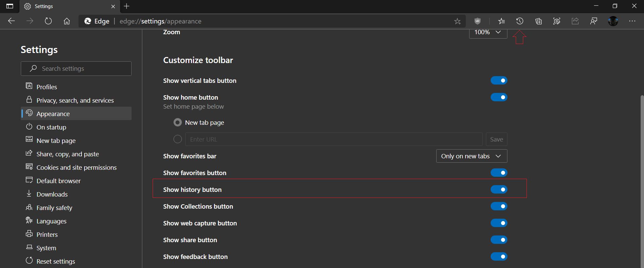Image resolution: width=644 pixels, height=268 pixels.
Task: Toggle Show vertical tabs button switch
Action: tap(499, 81)
